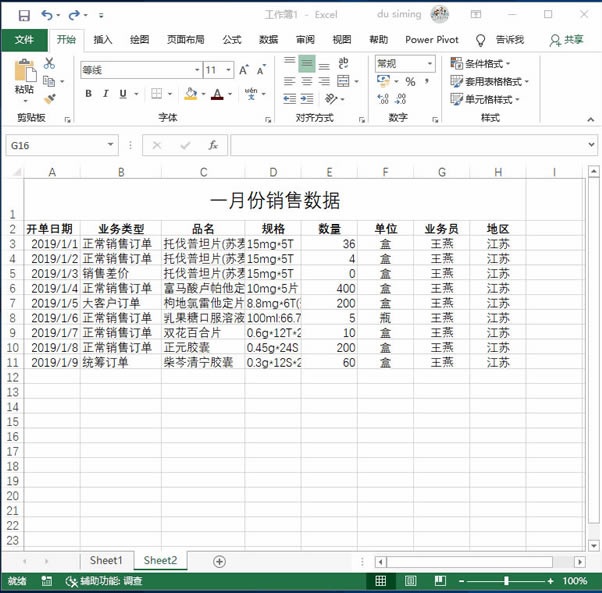Click the Redo arrow icon
The height and width of the screenshot is (593, 602).
74,15
